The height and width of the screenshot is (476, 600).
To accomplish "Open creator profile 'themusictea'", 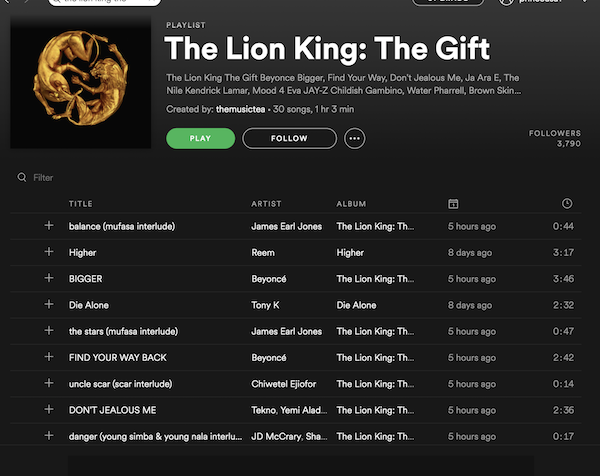I will point(240,109).
